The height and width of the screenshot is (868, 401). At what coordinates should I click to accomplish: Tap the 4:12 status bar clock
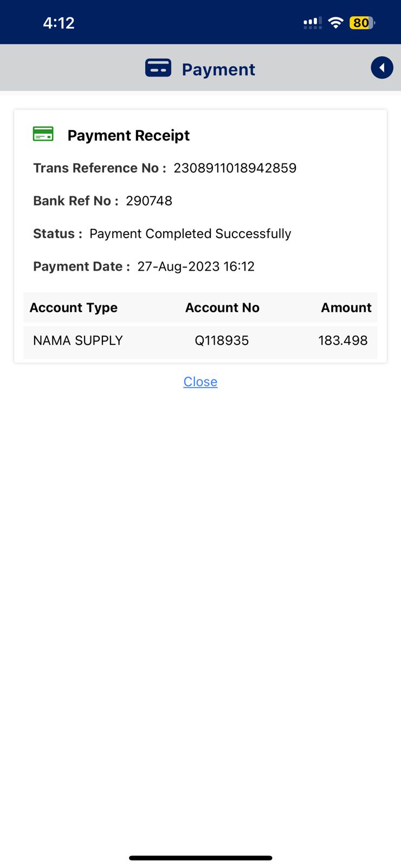pos(59,23)
